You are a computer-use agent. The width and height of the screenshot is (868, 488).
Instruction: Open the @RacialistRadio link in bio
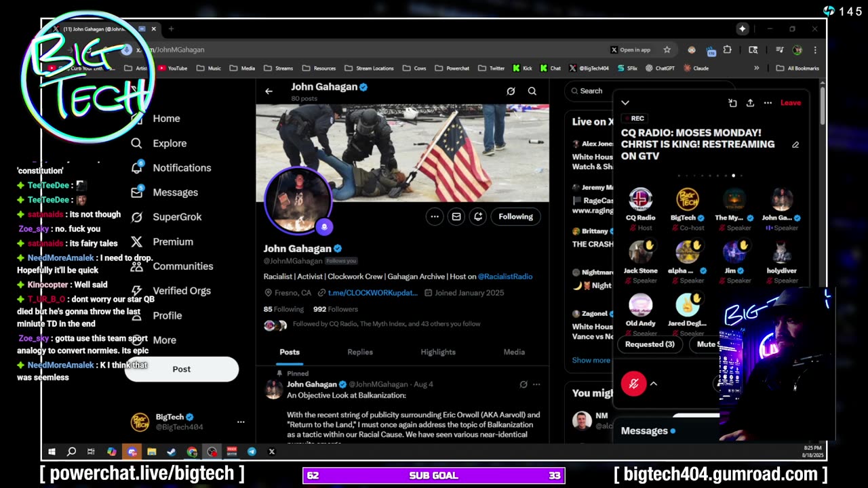point(505,277)
